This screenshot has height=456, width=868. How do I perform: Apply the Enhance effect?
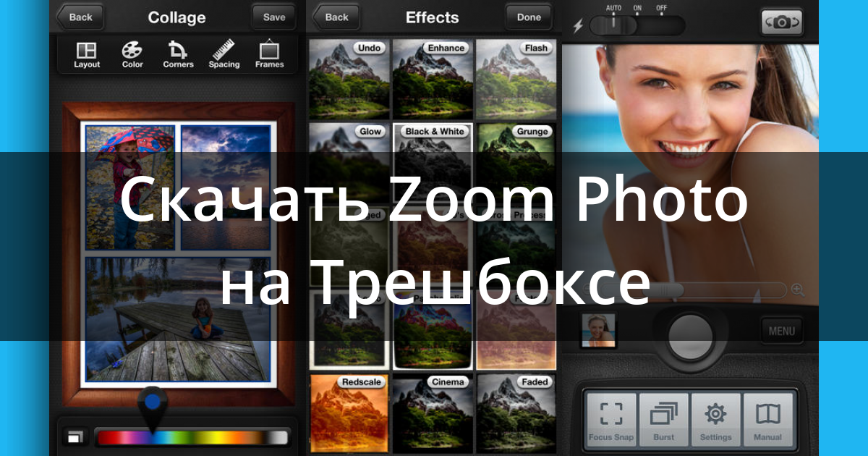433,80
